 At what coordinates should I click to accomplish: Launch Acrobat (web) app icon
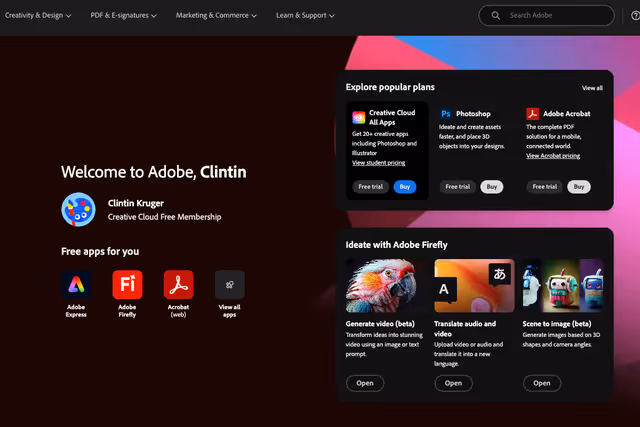pos(178,285)
